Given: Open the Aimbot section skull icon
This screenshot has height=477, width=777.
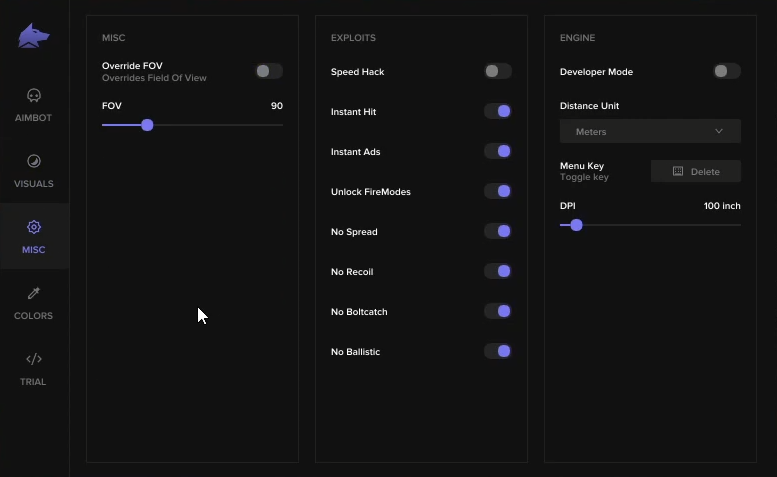Looking at the screenshot, I should 33,96.
